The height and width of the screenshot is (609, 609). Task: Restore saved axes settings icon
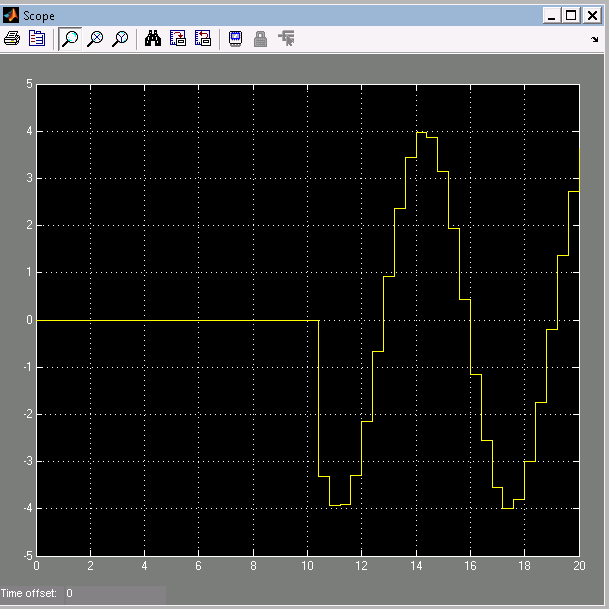point(203,38)
